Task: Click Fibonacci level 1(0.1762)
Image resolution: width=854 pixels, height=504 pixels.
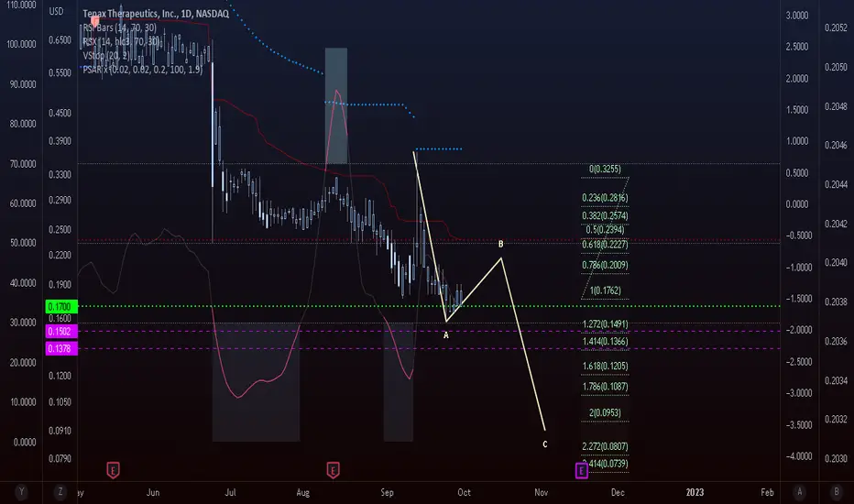Action: tap(605, 291)
